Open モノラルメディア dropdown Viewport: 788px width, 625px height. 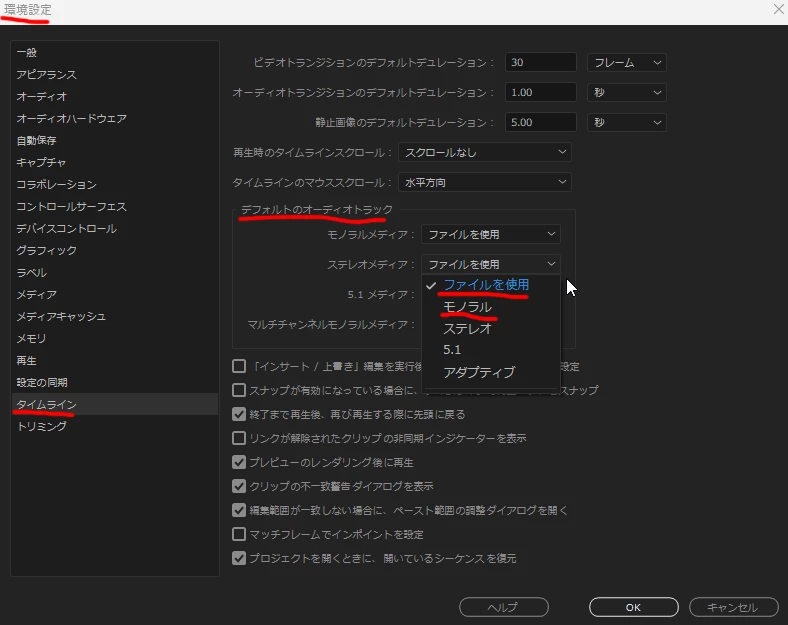point(490,234)
